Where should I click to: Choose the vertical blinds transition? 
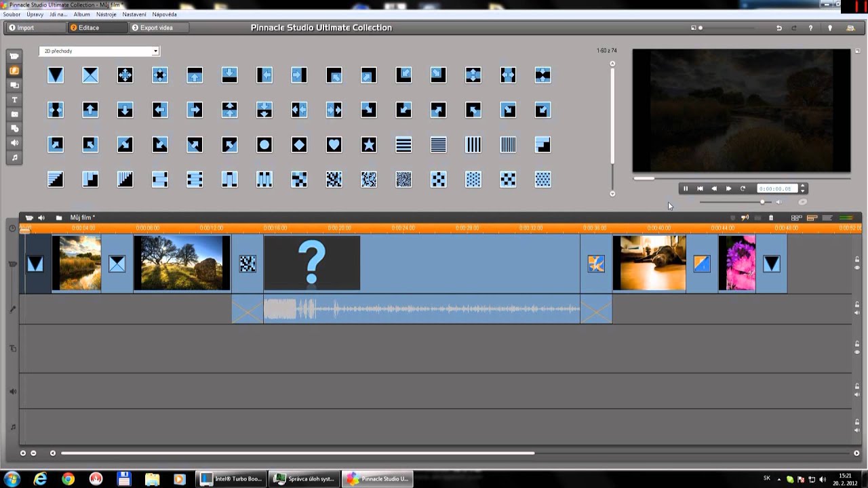[473, 144]
